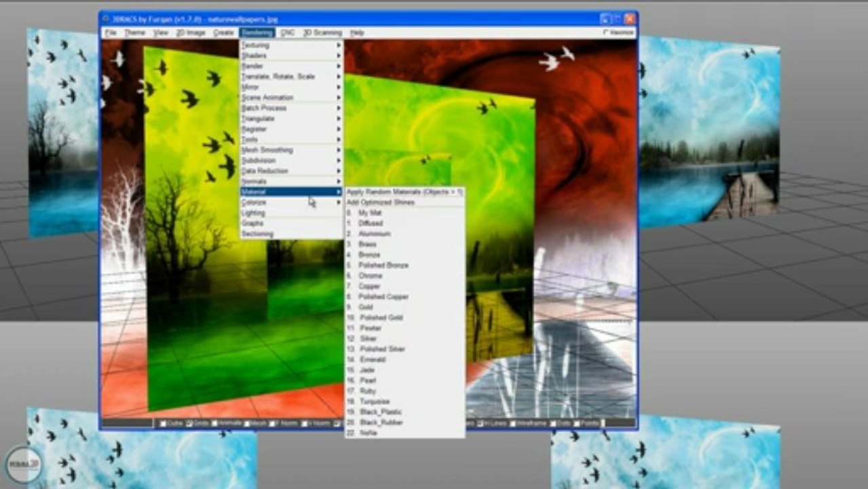Select the Polished Silver material
The image size is (868, 489).
(x=404, y=348)
